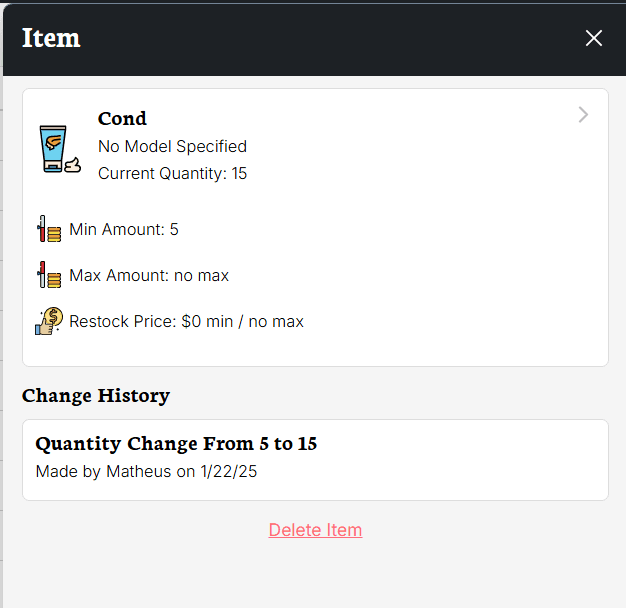Click the Max Amount: no max label
The image size is (626, 608).
(149, 275)
